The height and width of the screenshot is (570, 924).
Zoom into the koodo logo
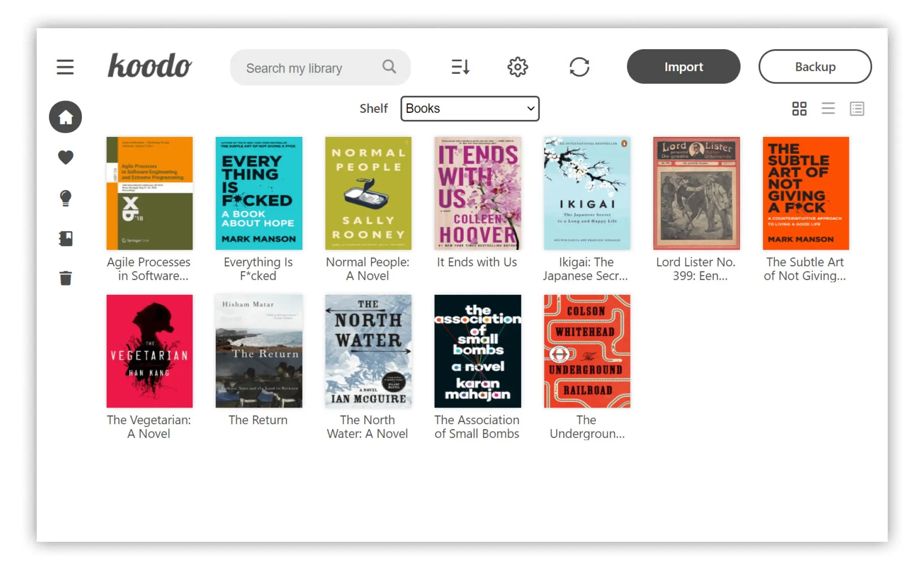point(149,66)
